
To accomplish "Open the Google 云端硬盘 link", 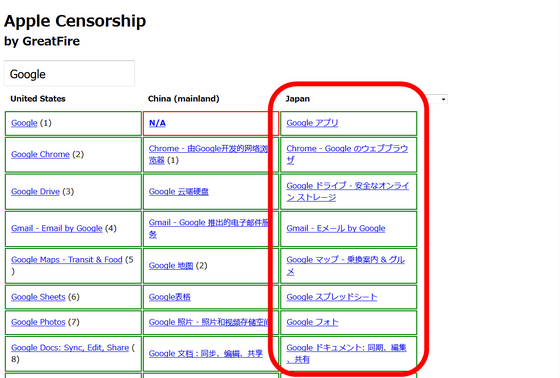I will coord(179,192).
